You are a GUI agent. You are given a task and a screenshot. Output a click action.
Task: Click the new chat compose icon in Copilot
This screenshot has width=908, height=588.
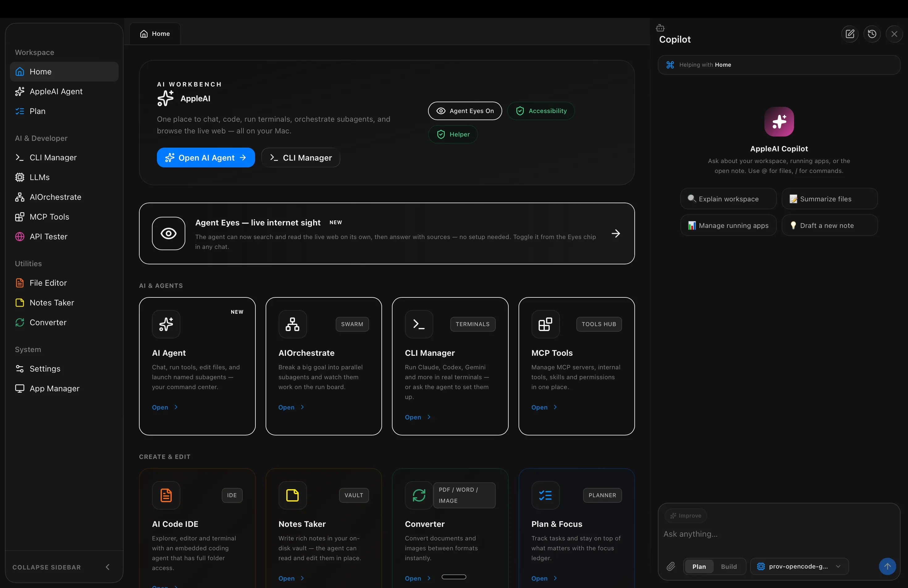click(x=850, y=34)
